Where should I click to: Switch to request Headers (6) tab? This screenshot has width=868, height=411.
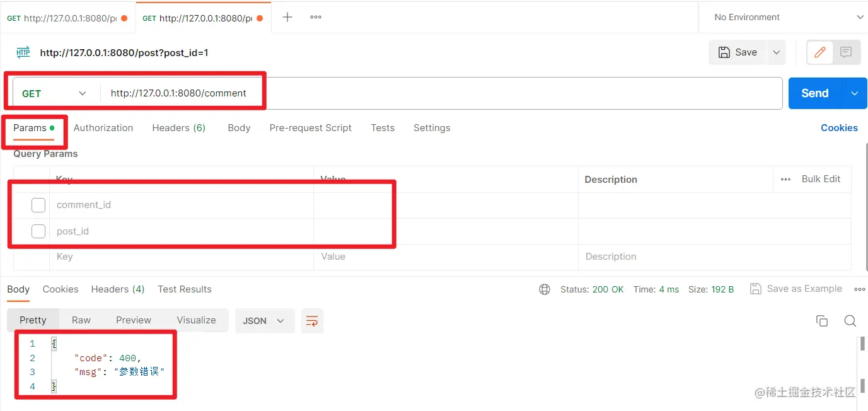coord(179,128)
